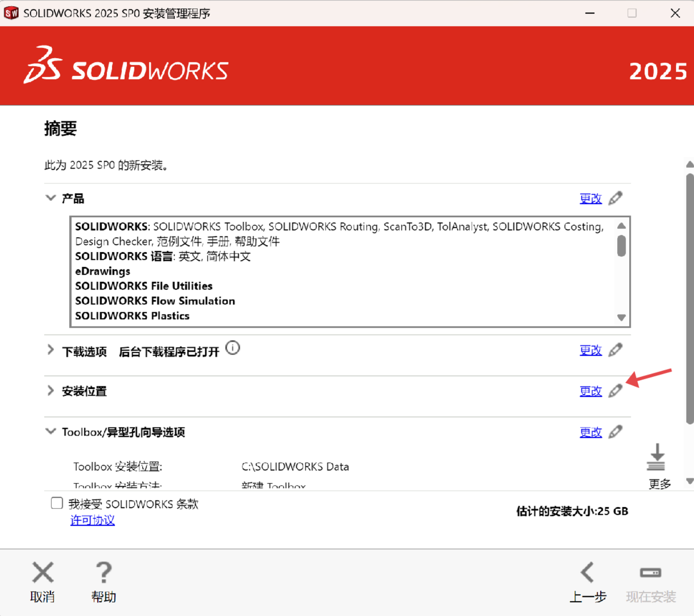Screen dimensions: 694x616
Task: Go back with the 上一步 arrow
Action: (587, 573)
